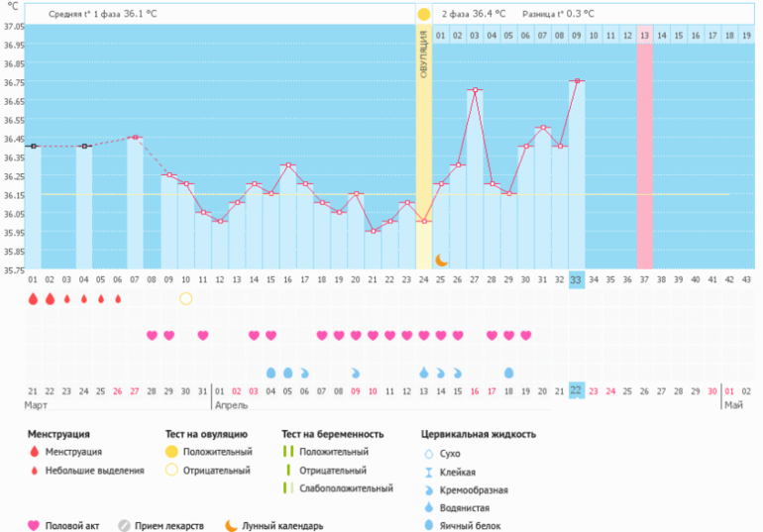Click the menstruation drop on cycle day 01
The image size is (763, 532).
(33, 298)
